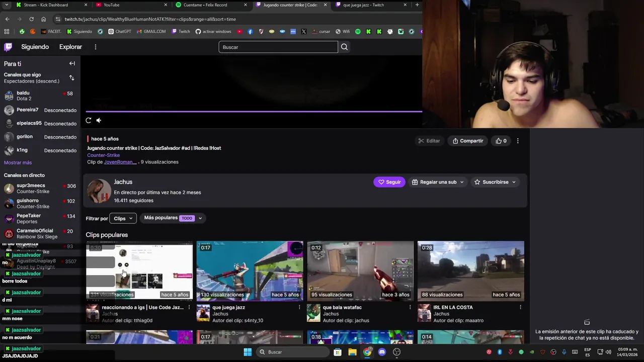Open the JovenRoman clip author link
The height and width of the screenshot is (362, 644).
120,162
